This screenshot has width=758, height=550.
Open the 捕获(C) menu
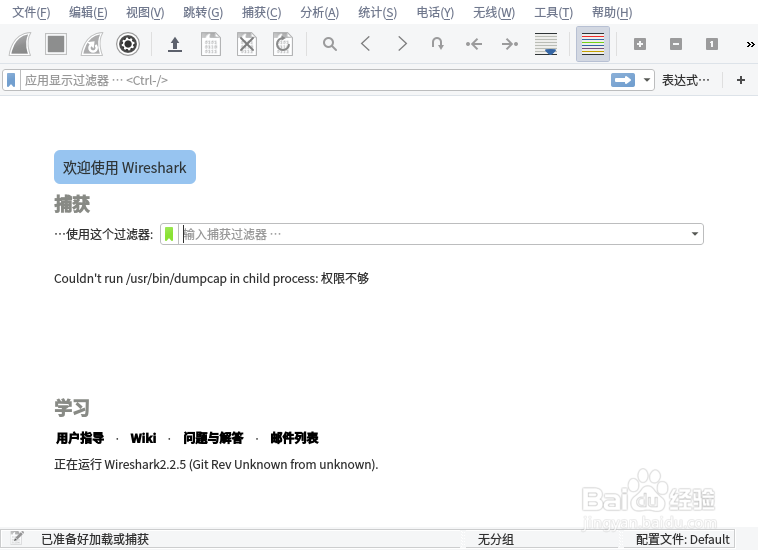(x=262, y=12)
